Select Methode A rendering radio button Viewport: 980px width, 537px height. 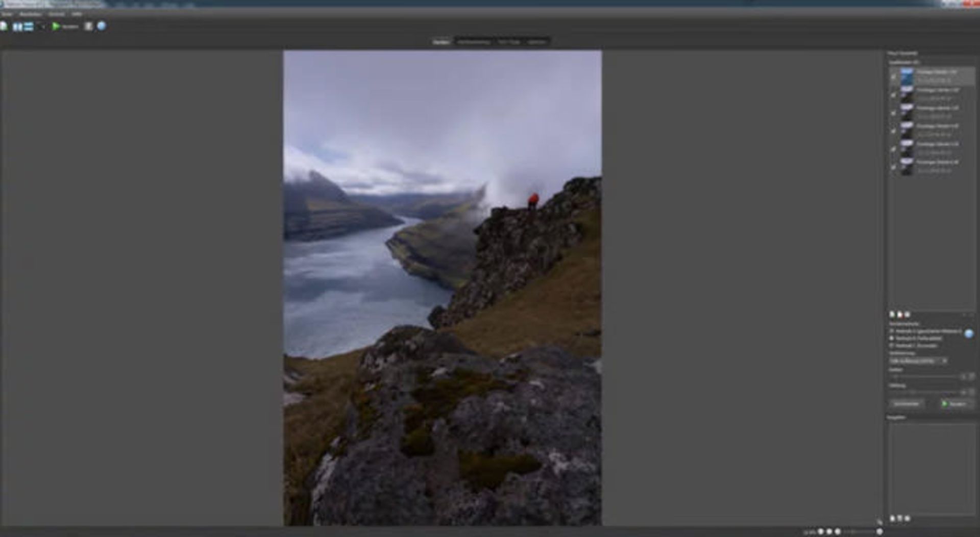(x=892, y=331)
